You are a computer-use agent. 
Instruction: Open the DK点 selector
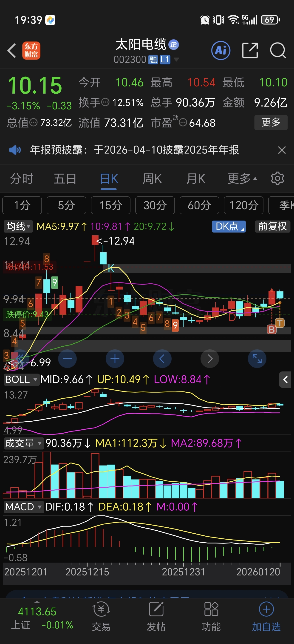click(x=229, y=227)
